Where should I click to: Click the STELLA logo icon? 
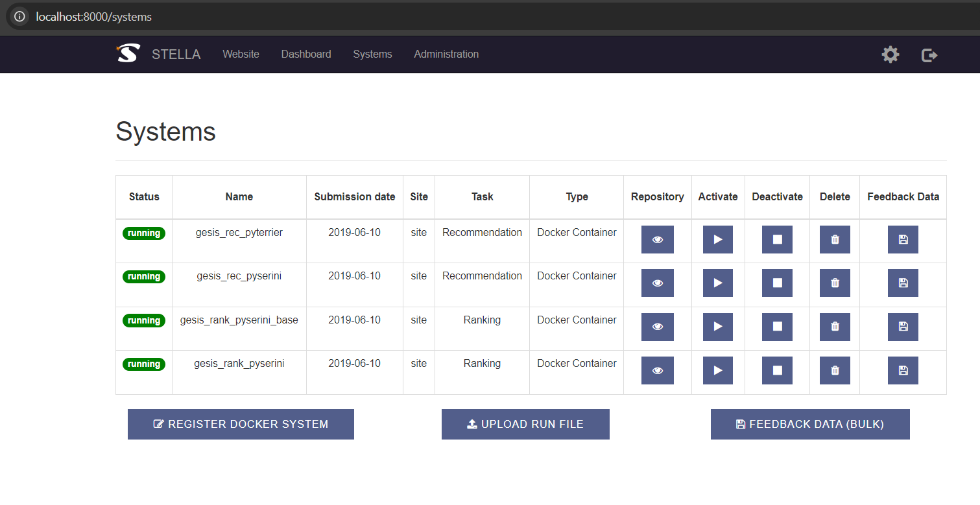pos(128,54)
